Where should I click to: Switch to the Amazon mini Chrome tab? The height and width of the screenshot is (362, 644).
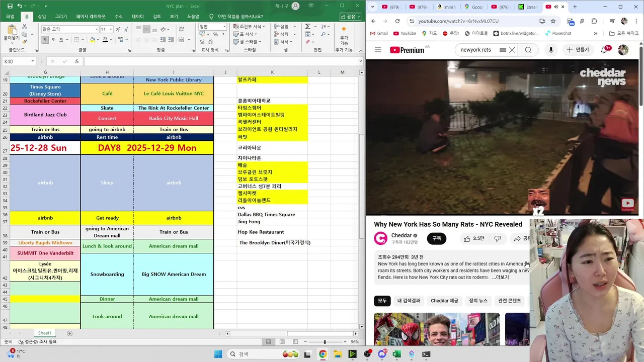coord(446,7)
